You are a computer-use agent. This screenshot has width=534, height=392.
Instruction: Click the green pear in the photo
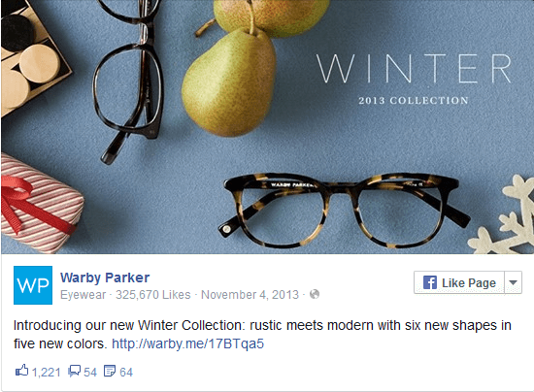pyautogui.click(x=229, y=82)
